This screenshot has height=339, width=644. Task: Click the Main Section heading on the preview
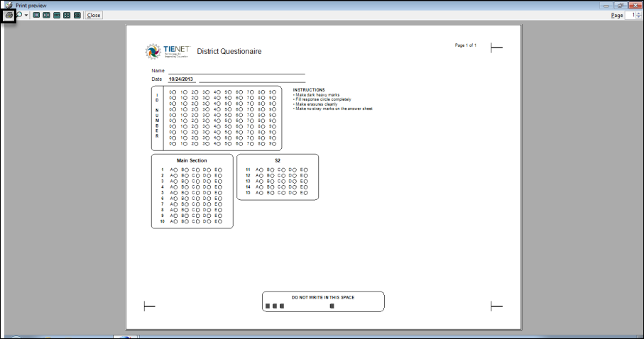coord(192,161)
